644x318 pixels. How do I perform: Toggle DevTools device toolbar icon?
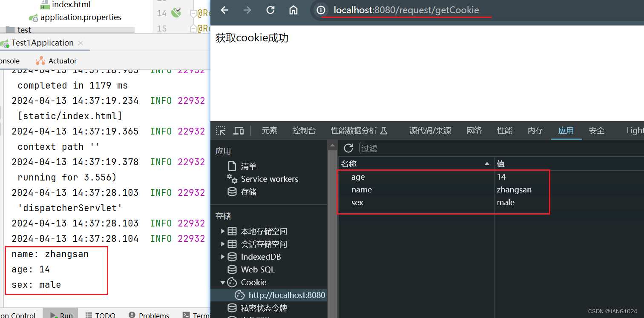coord(239,131)
